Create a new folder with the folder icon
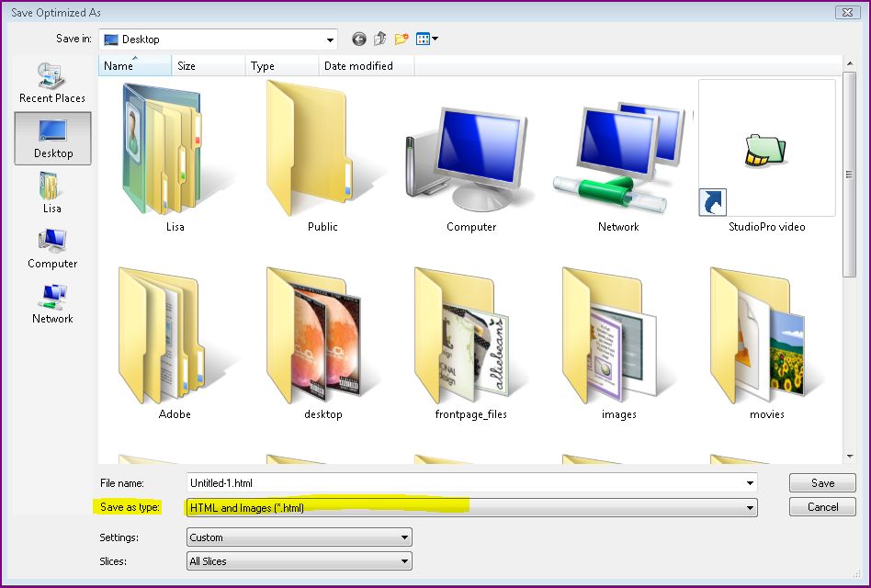This screenshot has height=588, width=871. pyautogui.click(x=401, y=39)
